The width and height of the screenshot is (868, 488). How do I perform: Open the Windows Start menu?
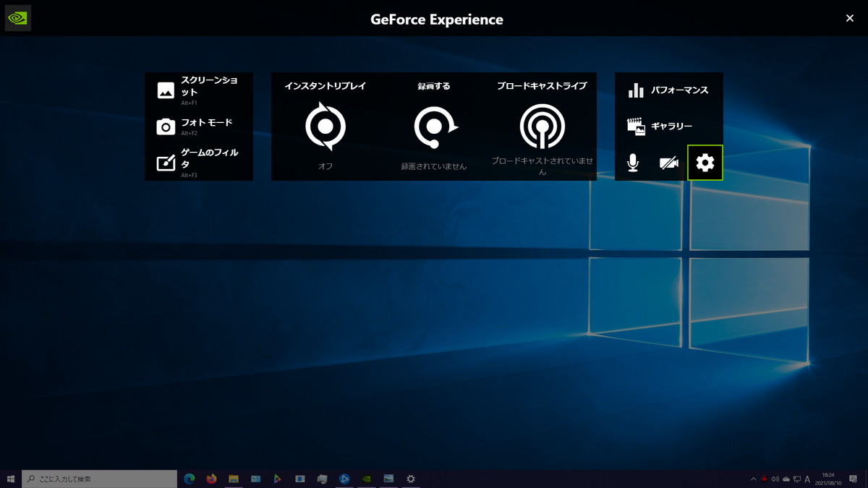(11, 479)
